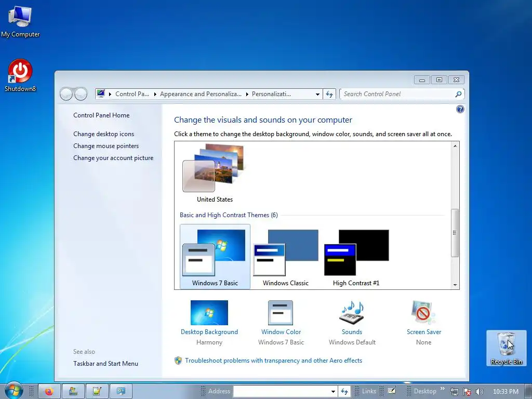This screenshot has height=399, width=532.
Task: Open My Computer desktop icon
Action: (20, 21)
